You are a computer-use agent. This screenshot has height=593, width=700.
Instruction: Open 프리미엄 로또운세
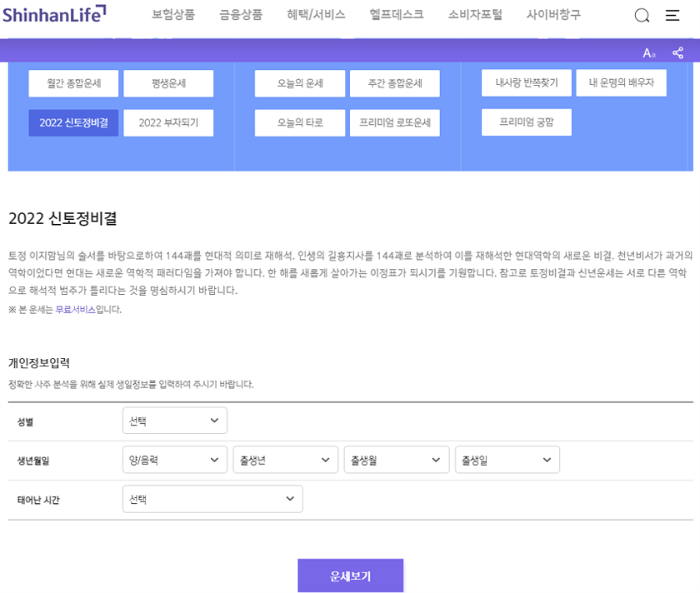(395, 122)
